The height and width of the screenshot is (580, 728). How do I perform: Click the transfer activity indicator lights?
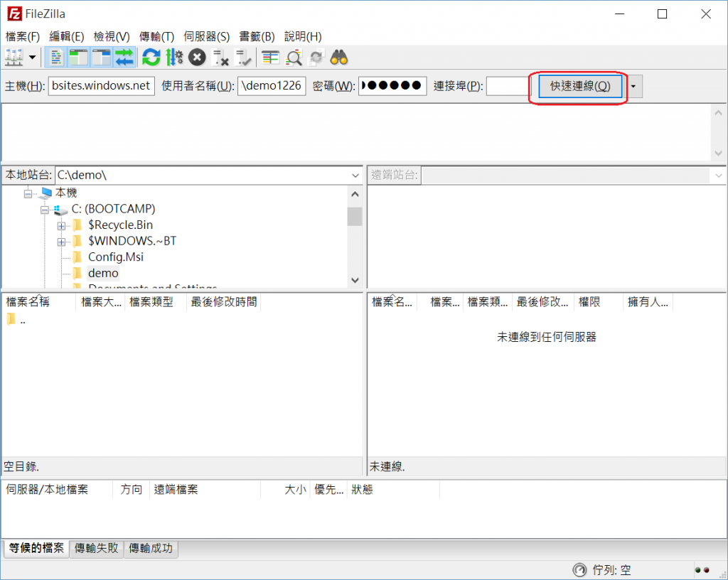pos(702,570)
